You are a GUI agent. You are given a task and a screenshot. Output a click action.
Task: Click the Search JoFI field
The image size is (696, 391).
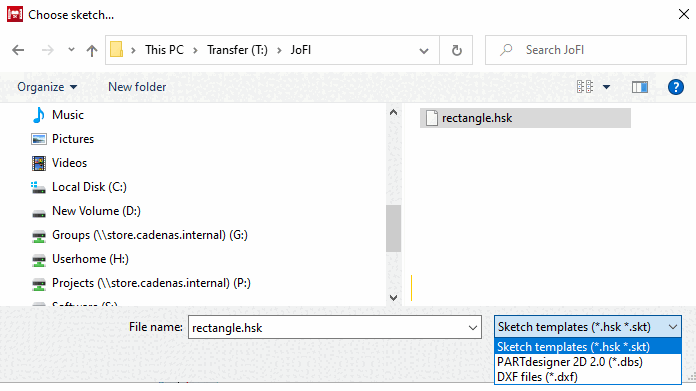point(586,50)
